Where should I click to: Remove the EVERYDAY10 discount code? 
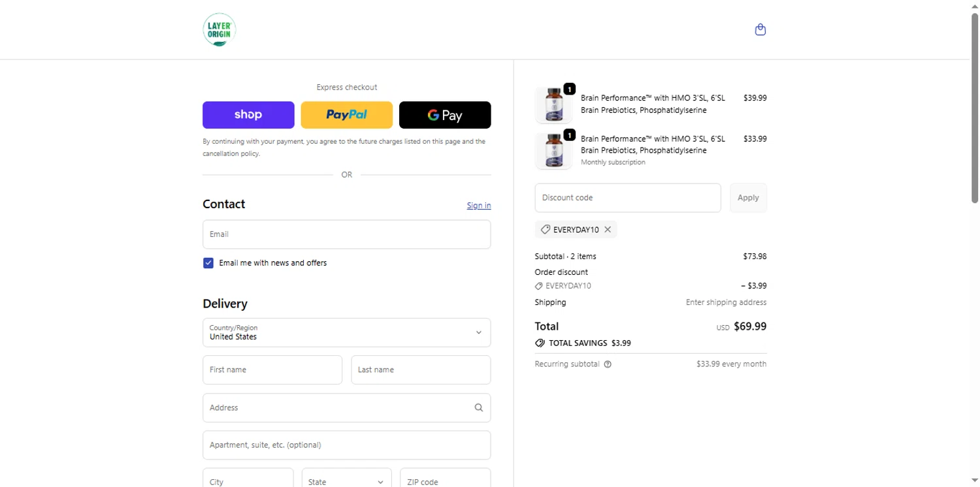[x=608, y=230]
